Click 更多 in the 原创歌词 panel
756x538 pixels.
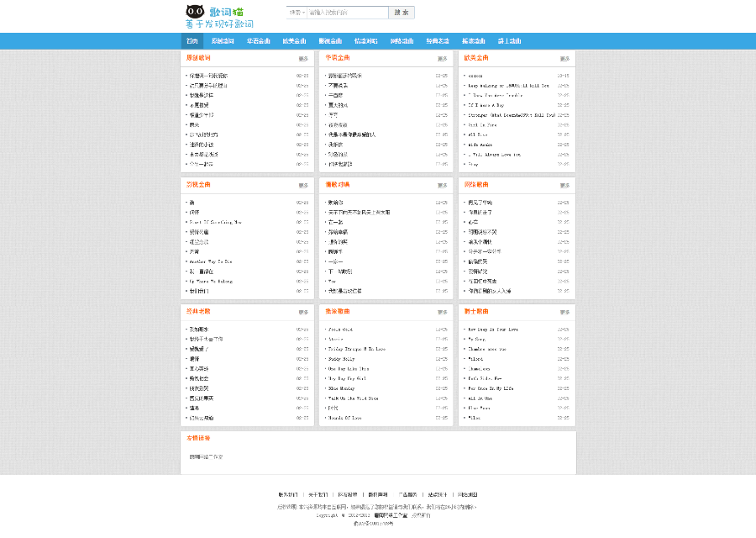click(x=302, y=59)
